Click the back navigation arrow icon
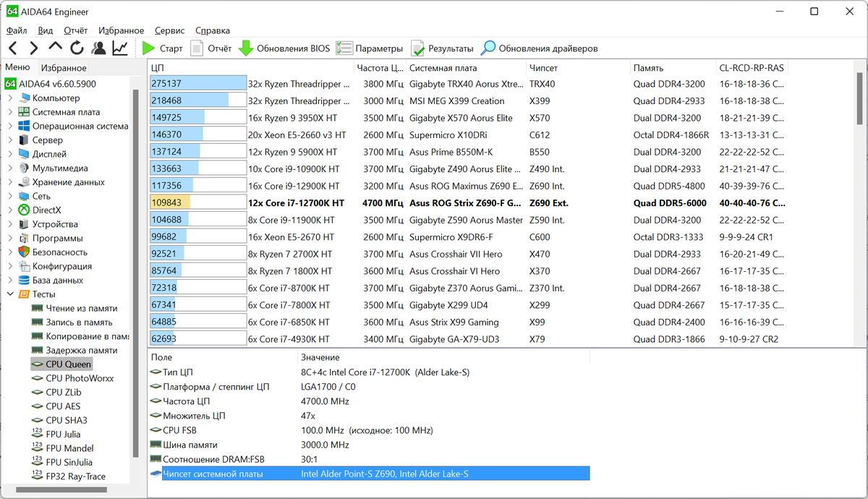 pyautogui.click(x=13, y=48)
